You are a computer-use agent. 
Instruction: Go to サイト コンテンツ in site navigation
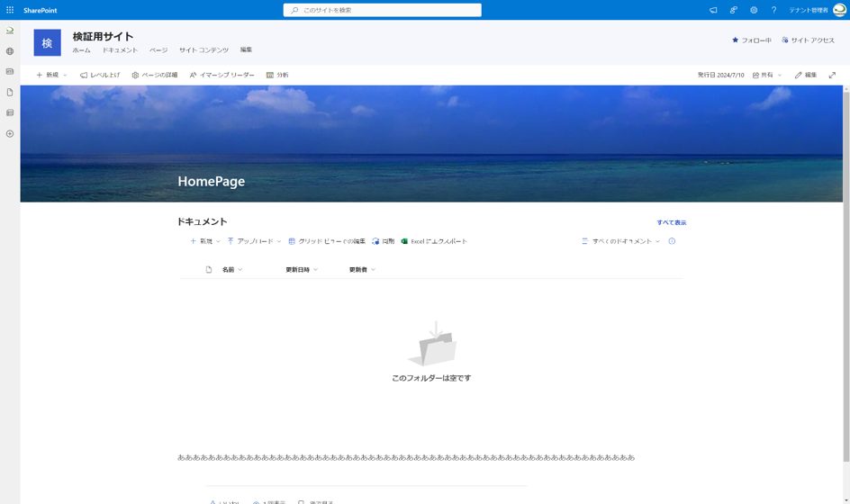click(203, 49)
